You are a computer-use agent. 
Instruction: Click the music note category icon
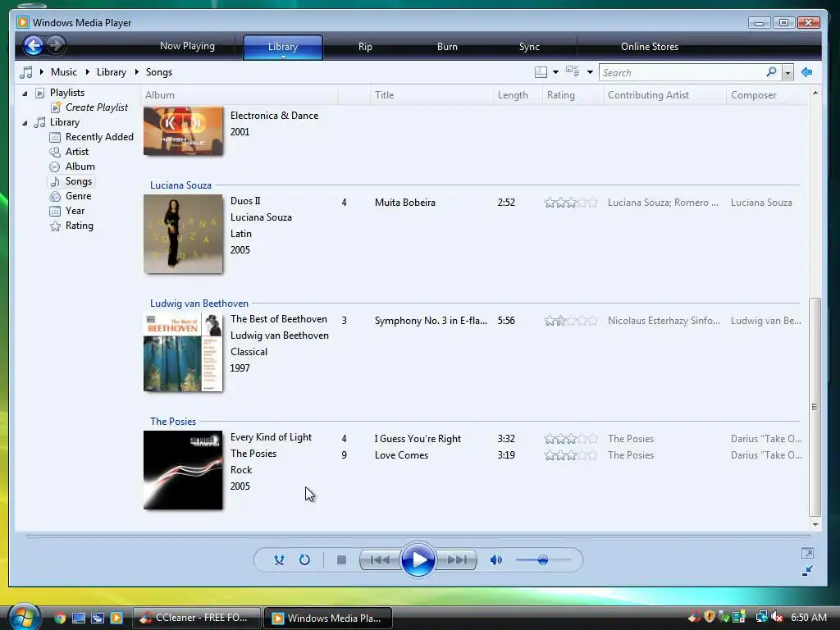[25, 72]
